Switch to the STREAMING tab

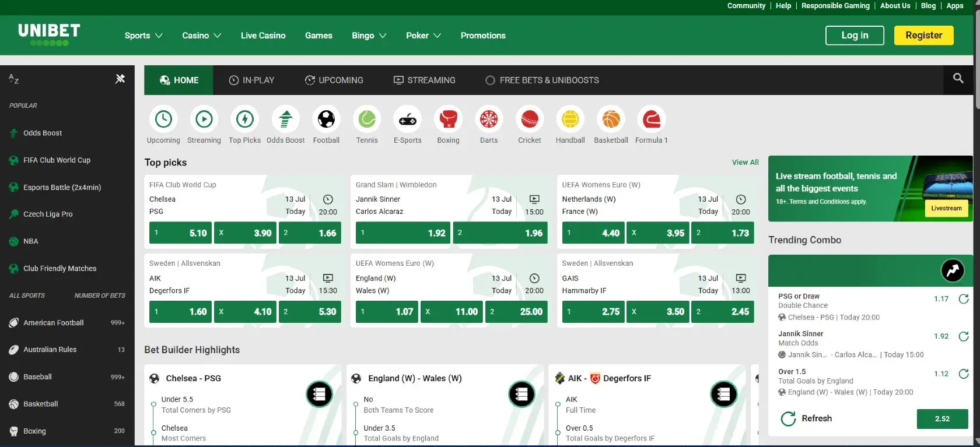tap(424, 80)
